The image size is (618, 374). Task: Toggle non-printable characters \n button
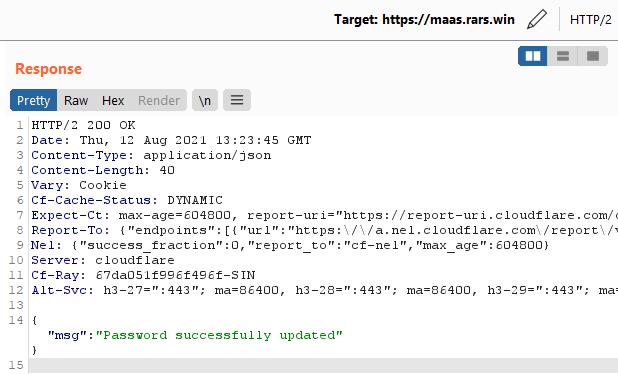click(x=205, y=100)
